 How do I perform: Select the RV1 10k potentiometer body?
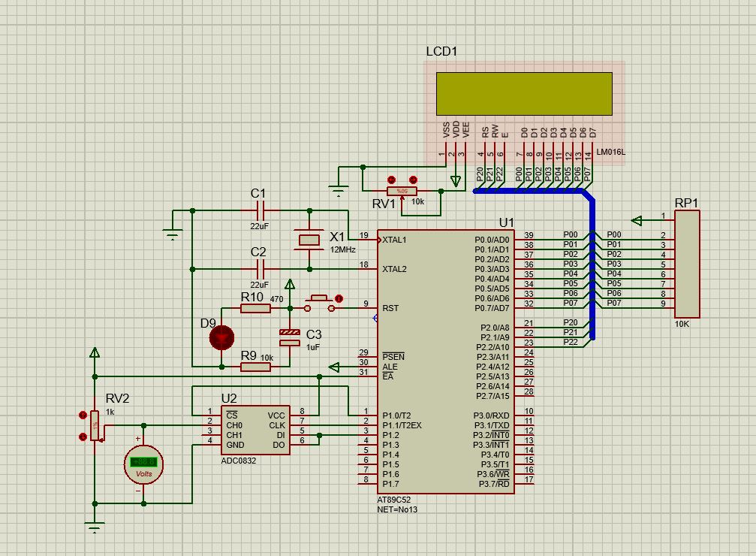point(402,191)
